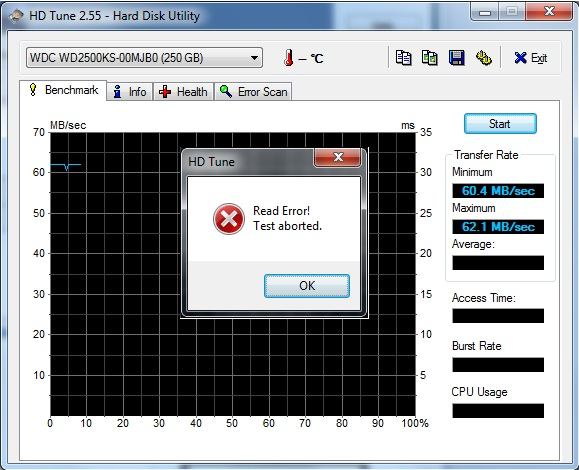Click the empty CPU Usage field
This screenshot has width=579, height=470.
coord(498,411)
